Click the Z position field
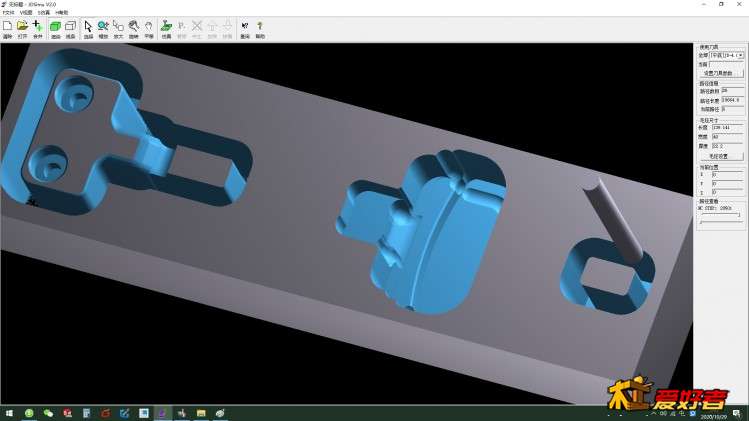This screenshot has height=421, width=749. [x=728, y=193]
